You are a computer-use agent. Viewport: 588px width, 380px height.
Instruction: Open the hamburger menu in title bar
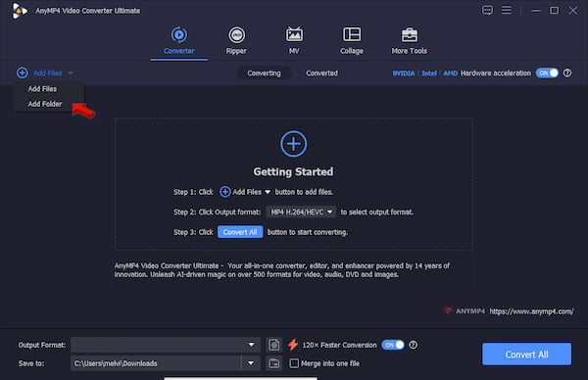click(x=507, y=10)
